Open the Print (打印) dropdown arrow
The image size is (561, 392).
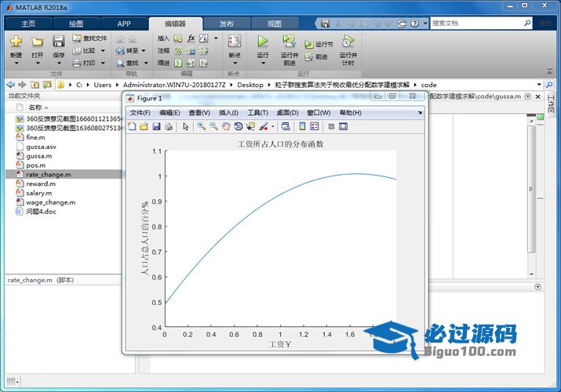[103, 64]
